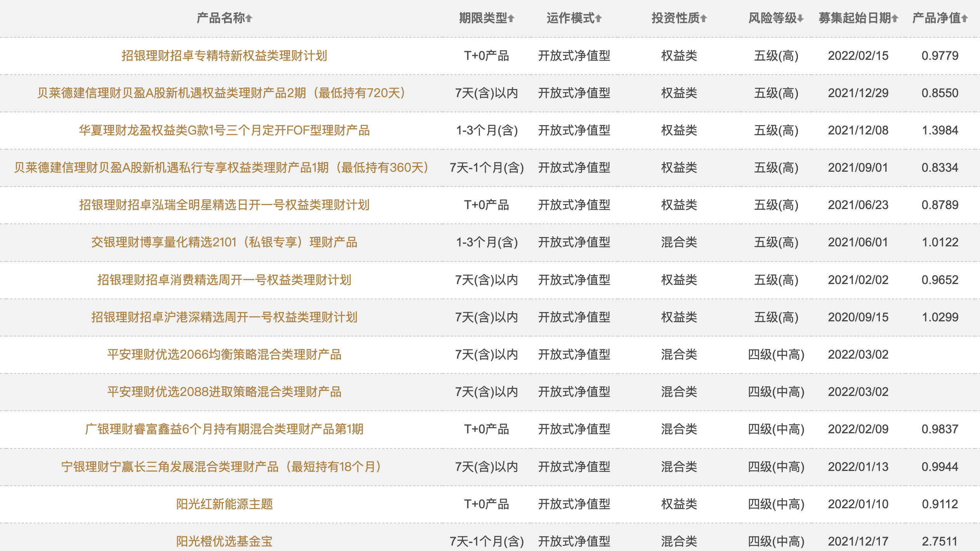
Task: Open 广银理财睿富鑫益6个月持有期 product
Action: coord(224,429)
